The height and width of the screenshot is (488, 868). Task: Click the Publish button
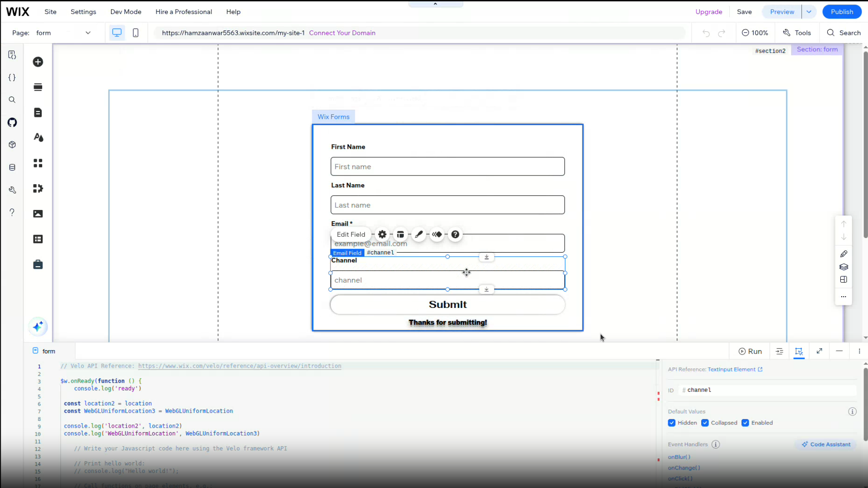click(842, 12)
